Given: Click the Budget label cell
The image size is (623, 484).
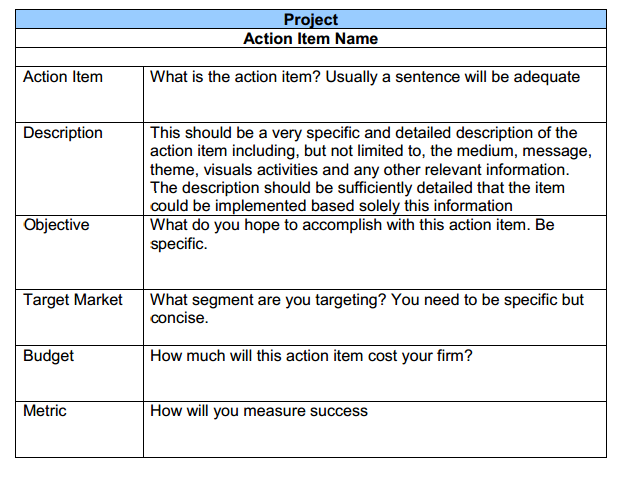Looking at the screenshot, I should (x=79, y=374).
